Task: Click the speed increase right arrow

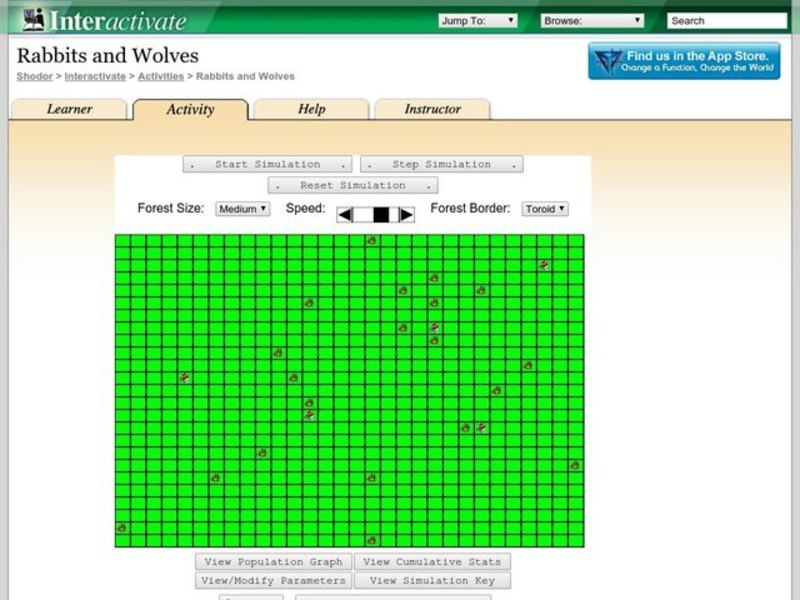Action: click(x=406, y=214)
